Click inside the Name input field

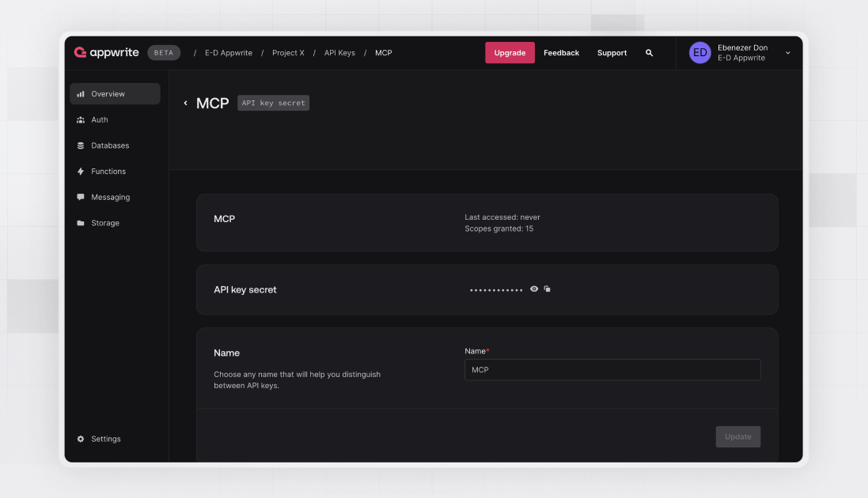[612, 369]
